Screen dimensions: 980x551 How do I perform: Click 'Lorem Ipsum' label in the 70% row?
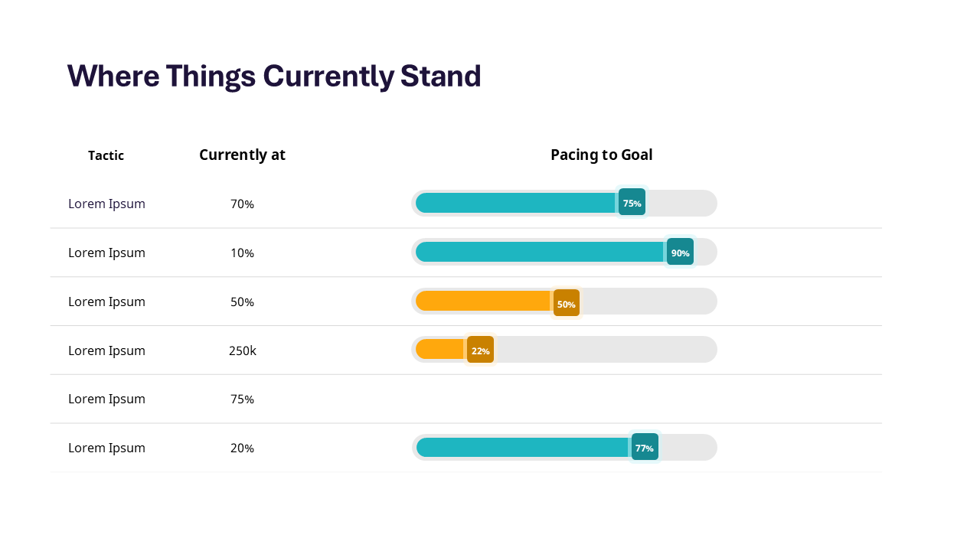106,204
